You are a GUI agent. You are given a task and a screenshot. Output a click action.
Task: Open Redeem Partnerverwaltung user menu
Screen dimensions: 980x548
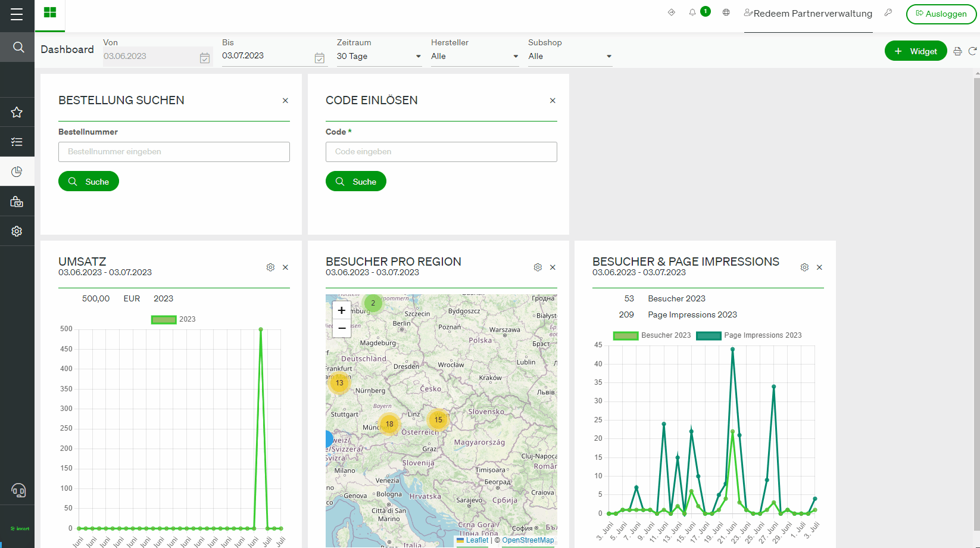tap(808, 13)
